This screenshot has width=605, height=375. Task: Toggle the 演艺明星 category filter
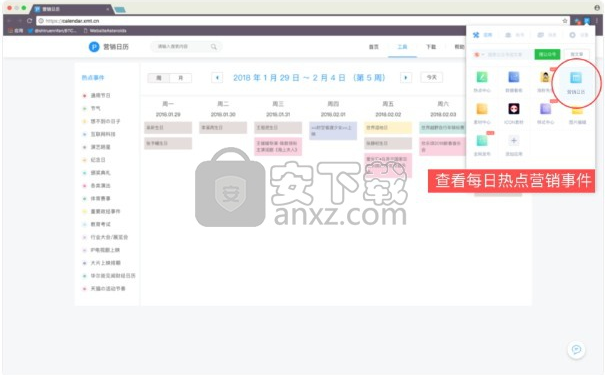96,147
